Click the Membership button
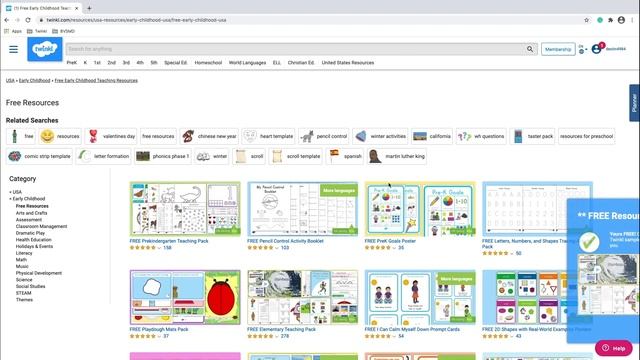The width and height of the screenshot is (640, 360). click(558, 49)
